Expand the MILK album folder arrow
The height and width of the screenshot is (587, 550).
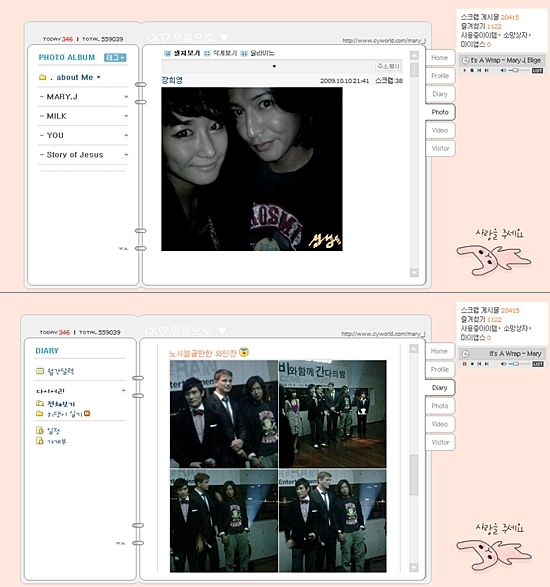point(126,116)
